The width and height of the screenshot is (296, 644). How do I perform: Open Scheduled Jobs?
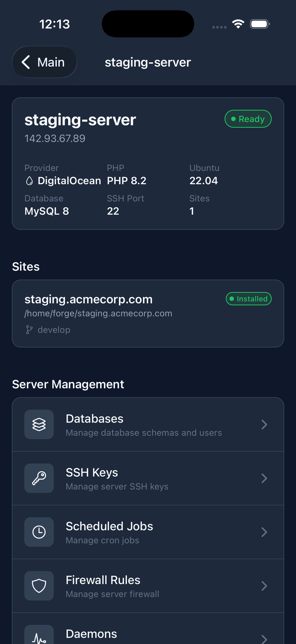[x=148, y=532]
